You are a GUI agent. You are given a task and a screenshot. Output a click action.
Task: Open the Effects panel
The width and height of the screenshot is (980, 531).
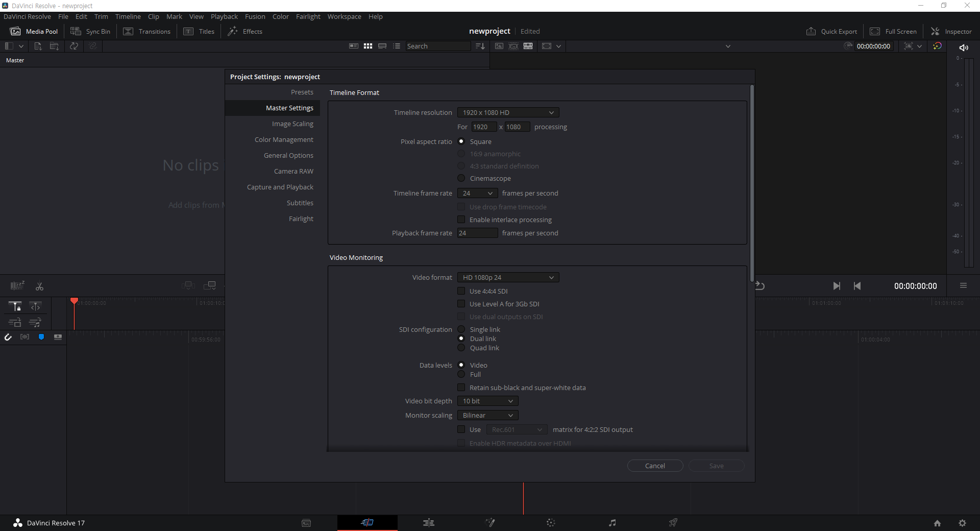pyautogui.click(x=245, y=31)
